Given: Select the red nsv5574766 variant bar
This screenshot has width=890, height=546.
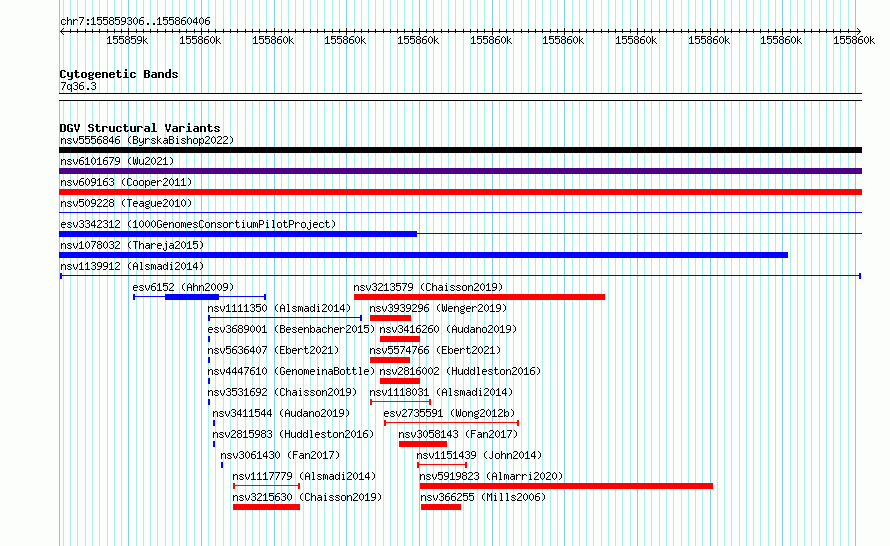Looking at the screenshot, I should pos(389,360).
